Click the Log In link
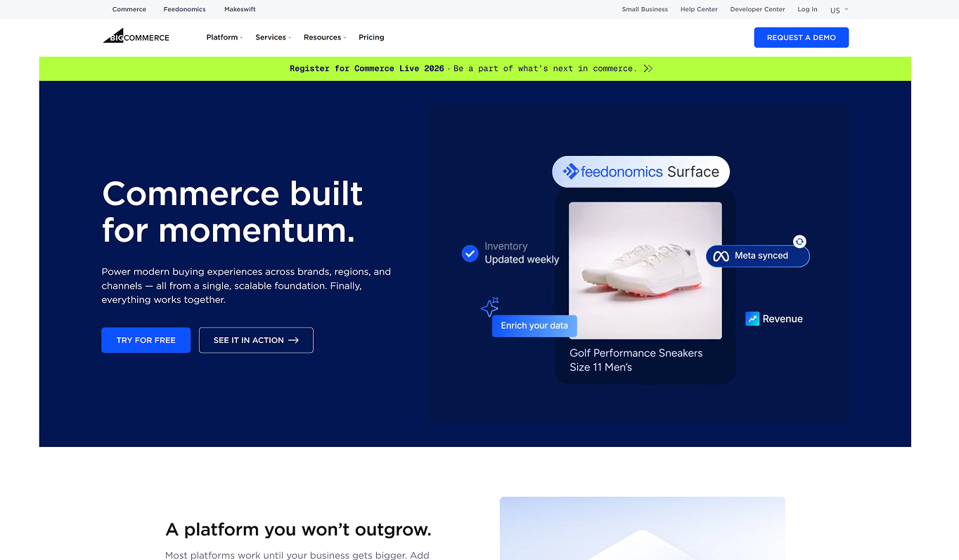959x560 pixels. [807, 9]
